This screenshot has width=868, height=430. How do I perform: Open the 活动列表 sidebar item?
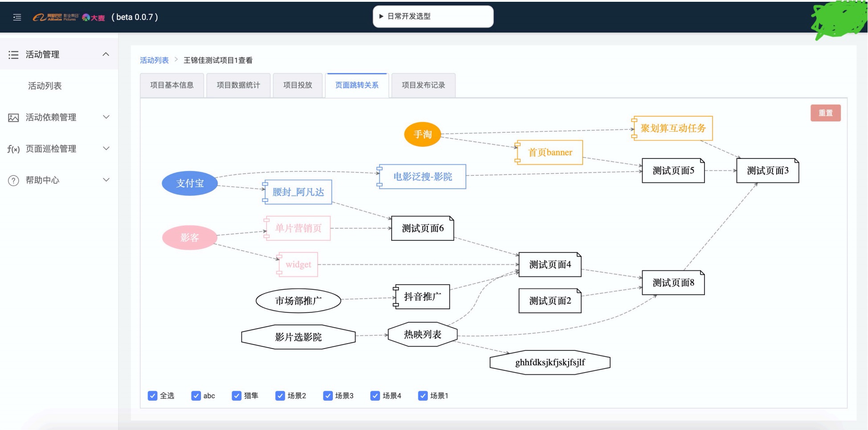45,86
